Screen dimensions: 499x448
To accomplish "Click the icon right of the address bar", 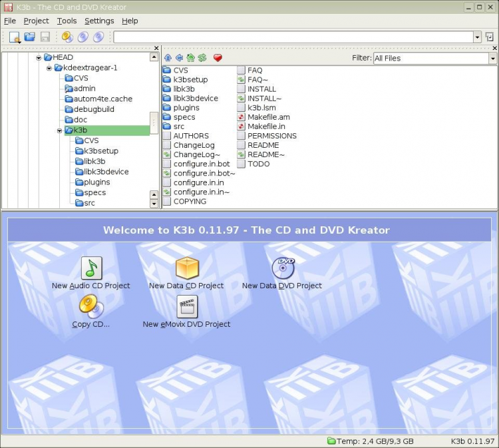I will point(490,37).
